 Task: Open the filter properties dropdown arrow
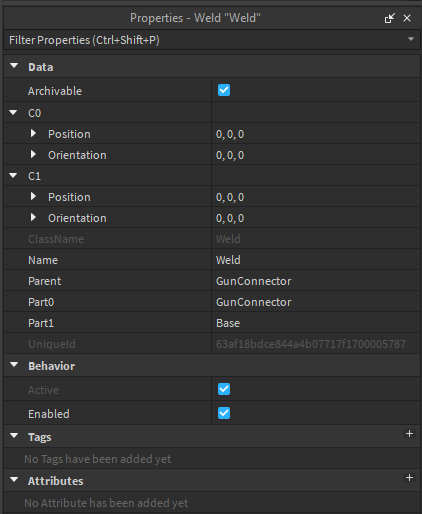click(411, 39)
